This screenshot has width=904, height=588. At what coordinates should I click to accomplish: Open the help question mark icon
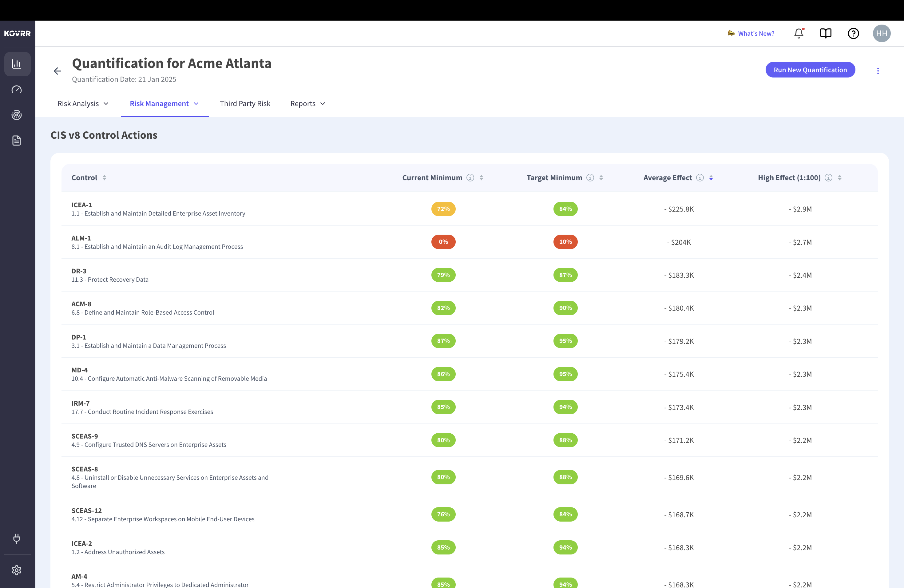(854, 34)
